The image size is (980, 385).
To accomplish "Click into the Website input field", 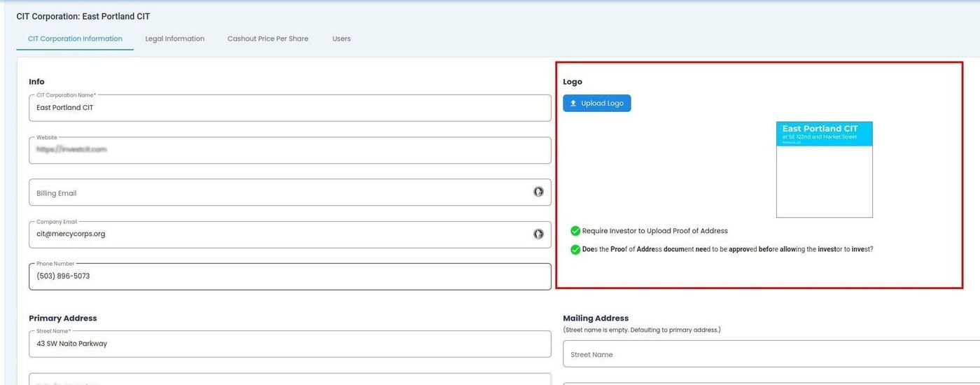I will [280, 150].
